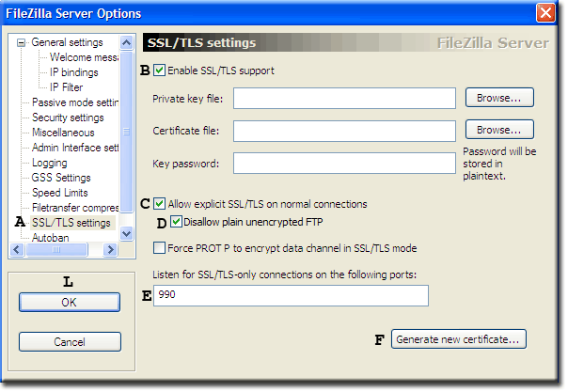Open the IP Filter page

tap(66, 87)
